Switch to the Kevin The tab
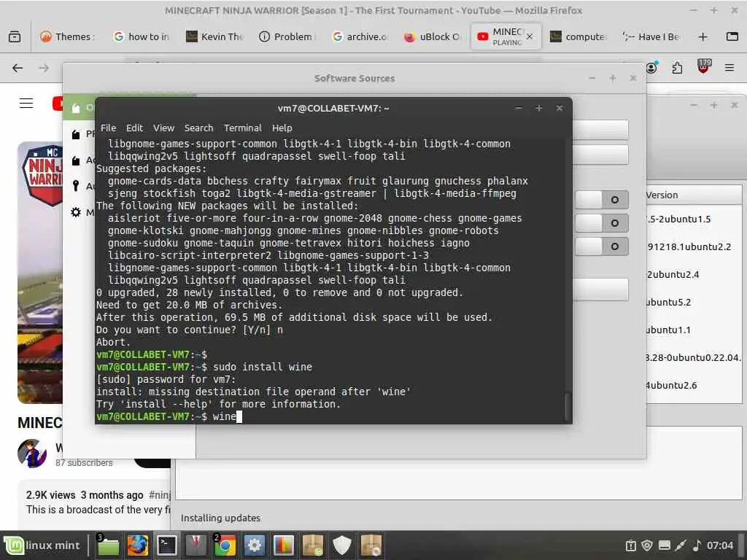Screen dimensions: 747x560 coord(214,36)
